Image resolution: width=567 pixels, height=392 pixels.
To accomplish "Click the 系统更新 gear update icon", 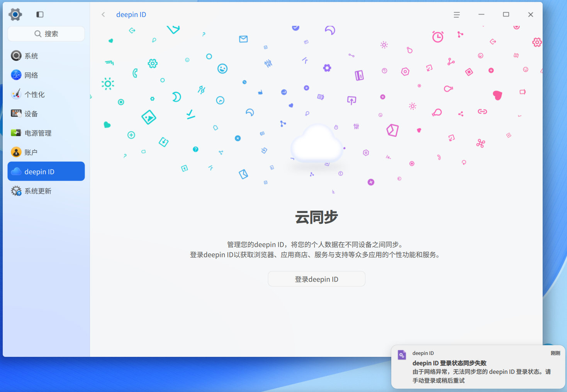I will pyautogui.click(x=16, y=191).
